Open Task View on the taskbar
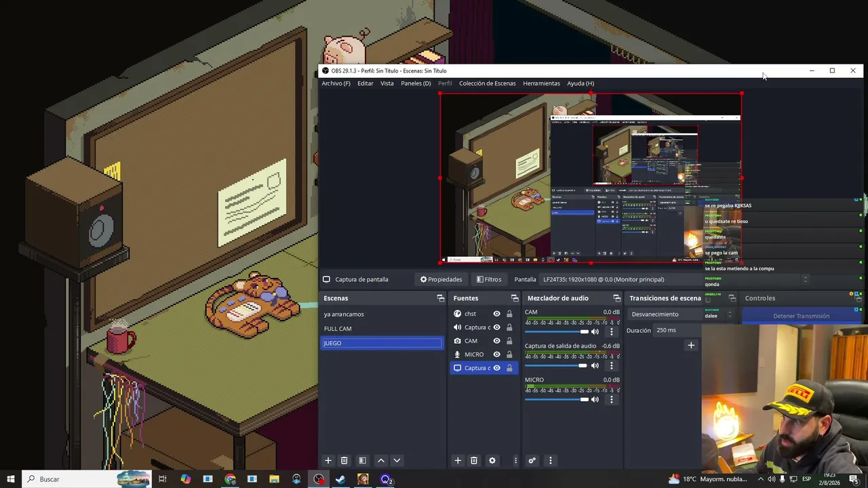The image size is (868, 488). (x=163, y=479)
